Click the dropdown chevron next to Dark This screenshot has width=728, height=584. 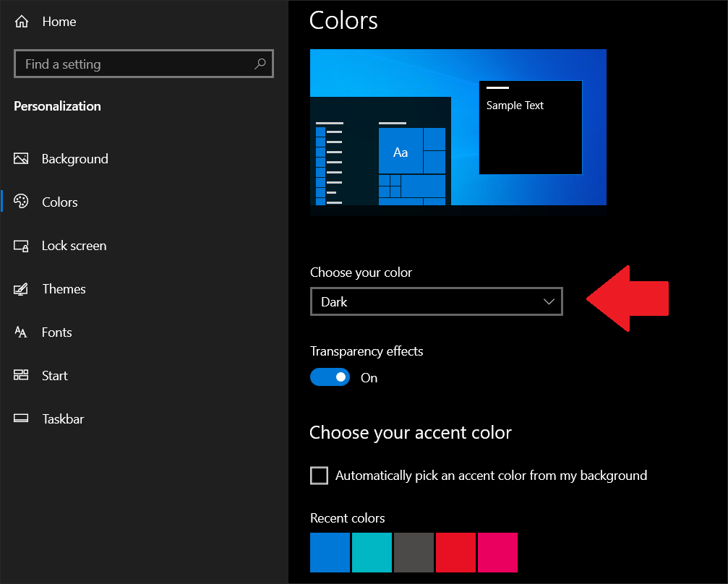point(549,301)
